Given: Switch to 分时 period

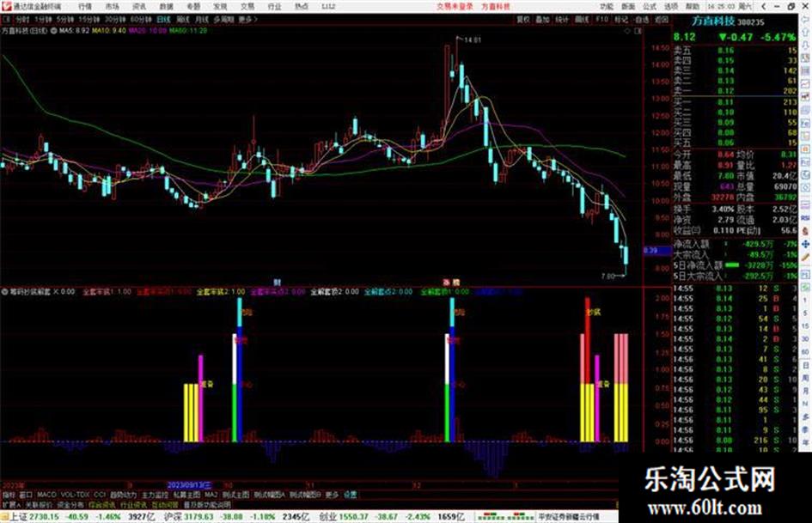Looking at the screenshot, I should [x=22, y=19].
